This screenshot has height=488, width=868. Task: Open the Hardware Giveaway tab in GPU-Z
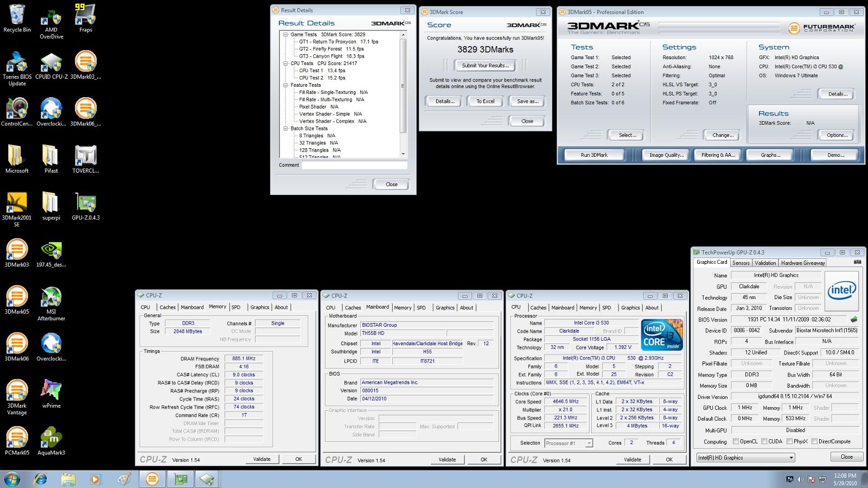803,263
